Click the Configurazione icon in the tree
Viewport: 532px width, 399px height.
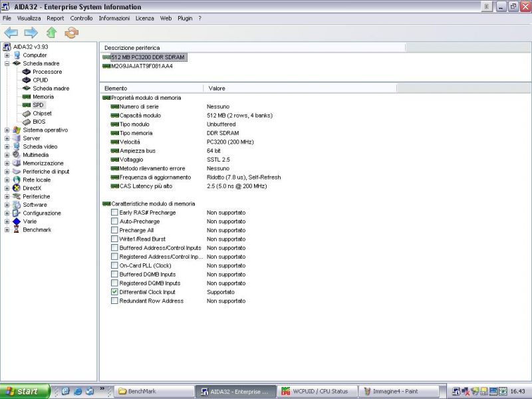click(x=17, y=213)
